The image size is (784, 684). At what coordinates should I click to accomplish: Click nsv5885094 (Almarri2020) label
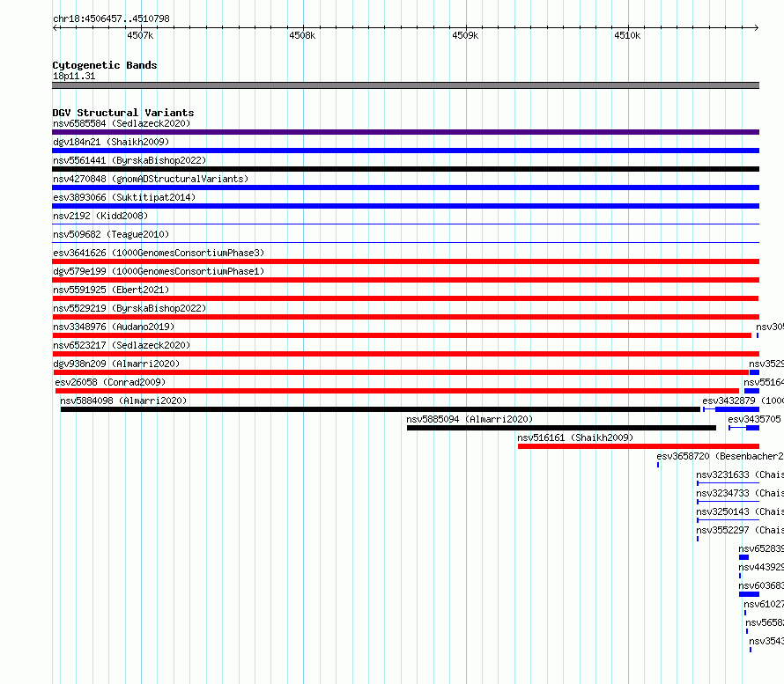tap(470, 419)
